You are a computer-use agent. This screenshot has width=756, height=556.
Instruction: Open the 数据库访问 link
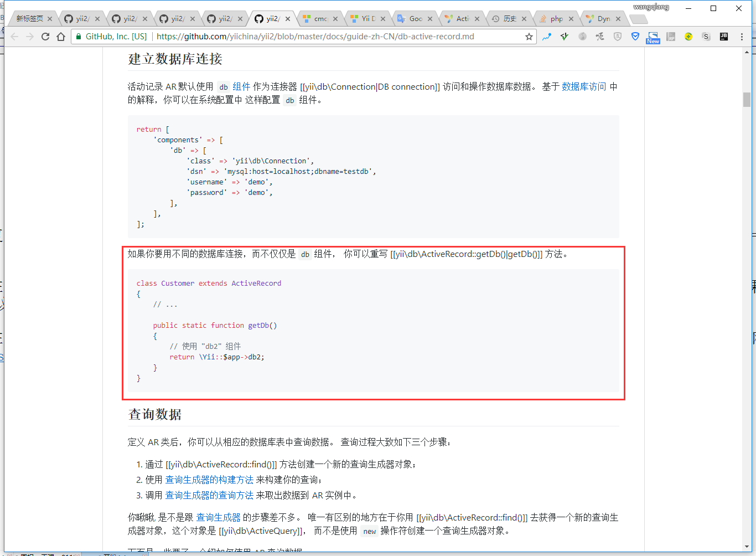tap(584, 86)
